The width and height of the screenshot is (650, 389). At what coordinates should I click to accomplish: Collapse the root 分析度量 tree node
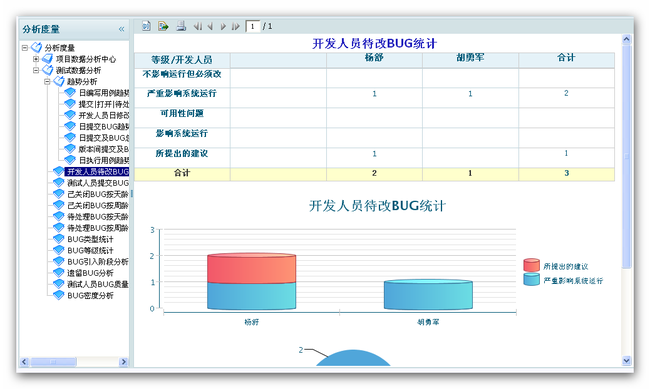coord(25,48)
